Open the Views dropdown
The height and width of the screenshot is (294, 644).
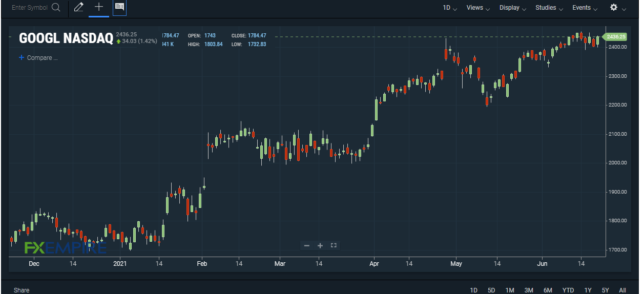pos(478,8)
